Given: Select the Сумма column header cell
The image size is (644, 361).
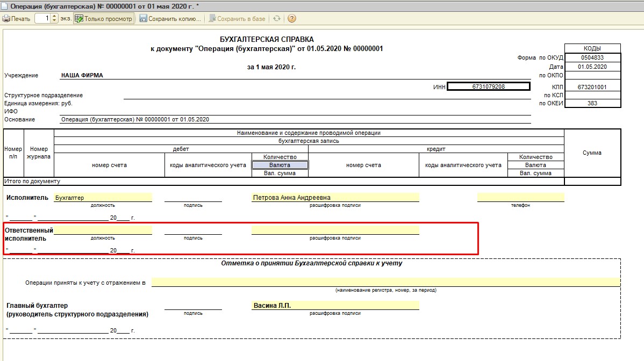Looking at the screenshot, I should coord(592,153).
